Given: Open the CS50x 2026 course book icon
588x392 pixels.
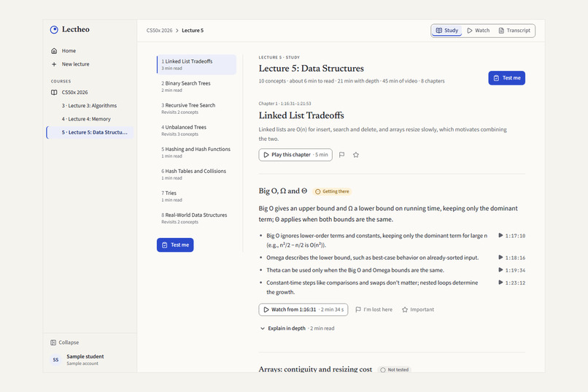Looking at the screenshot, I should (54, 92).
